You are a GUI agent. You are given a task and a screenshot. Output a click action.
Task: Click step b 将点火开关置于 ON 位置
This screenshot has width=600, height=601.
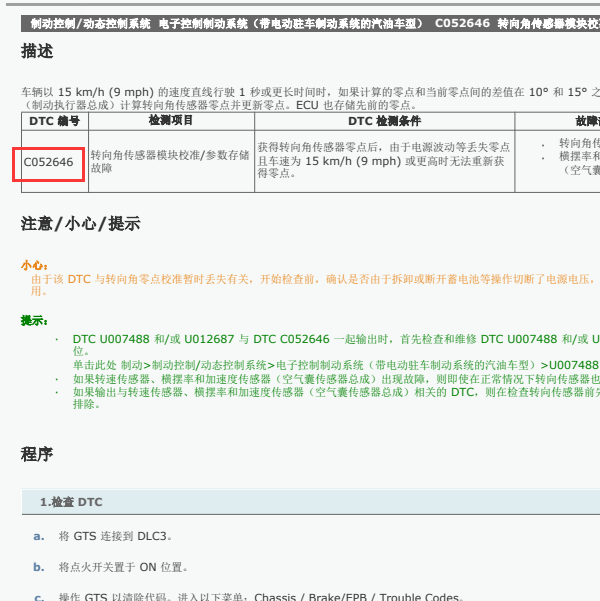(123, 567)
